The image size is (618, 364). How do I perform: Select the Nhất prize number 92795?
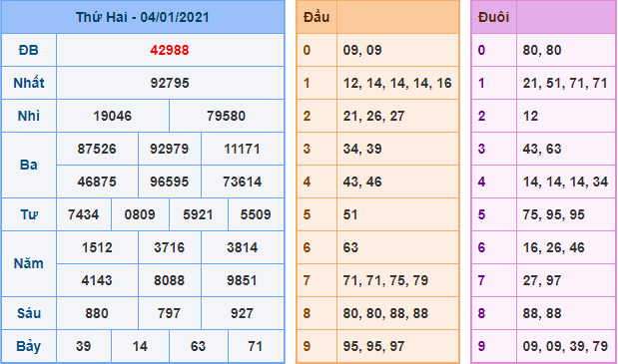pyautogui.click(x=170, y=83)
